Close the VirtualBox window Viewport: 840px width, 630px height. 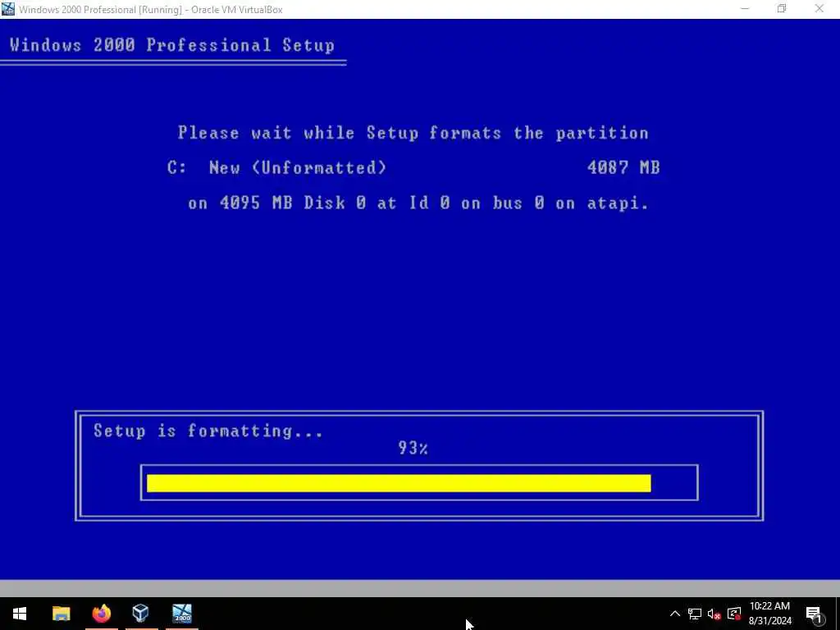pos(819,9)
